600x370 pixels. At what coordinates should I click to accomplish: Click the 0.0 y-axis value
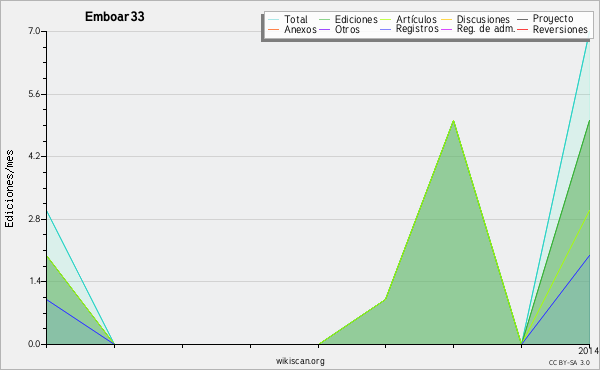click(x=34, y=344)
